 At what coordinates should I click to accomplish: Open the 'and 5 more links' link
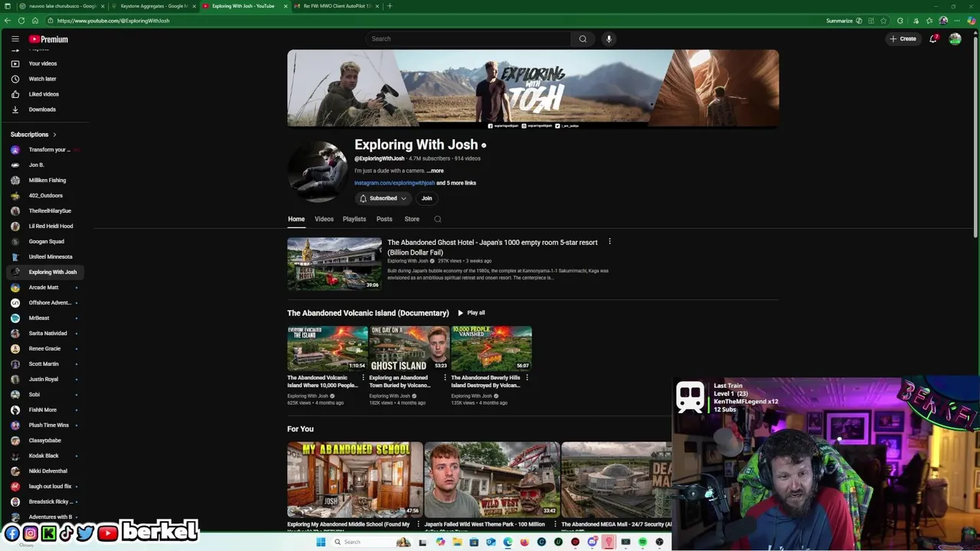[456, 183]
